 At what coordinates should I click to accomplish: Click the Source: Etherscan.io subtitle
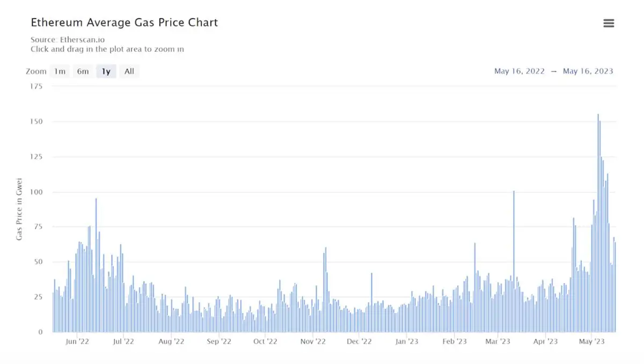67,40
